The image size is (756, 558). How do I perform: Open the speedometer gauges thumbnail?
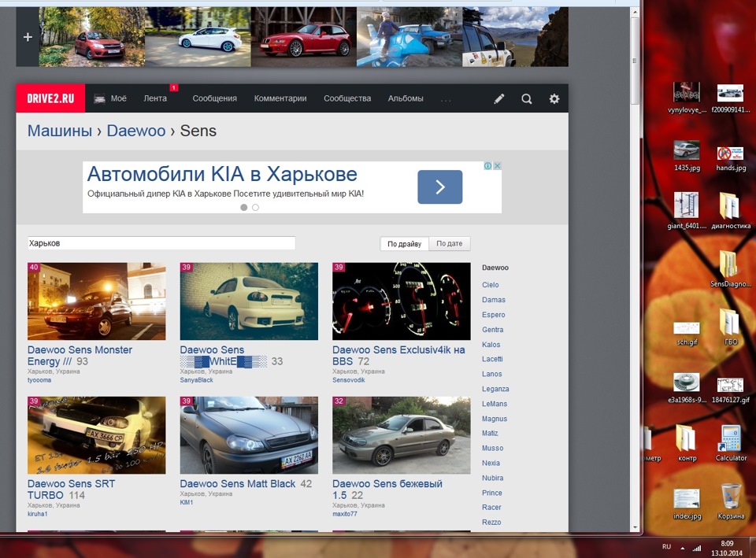pos(401,301)
